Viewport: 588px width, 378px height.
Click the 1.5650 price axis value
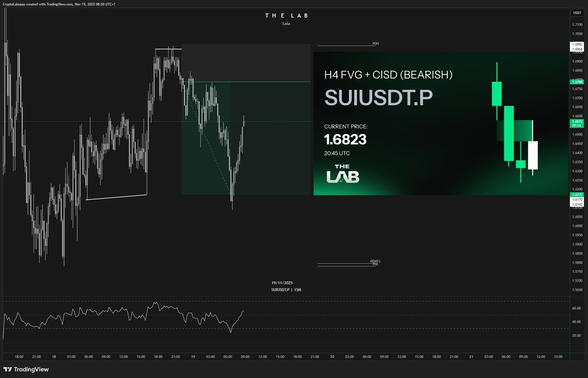pyautogui.click(x=577, y=290)
